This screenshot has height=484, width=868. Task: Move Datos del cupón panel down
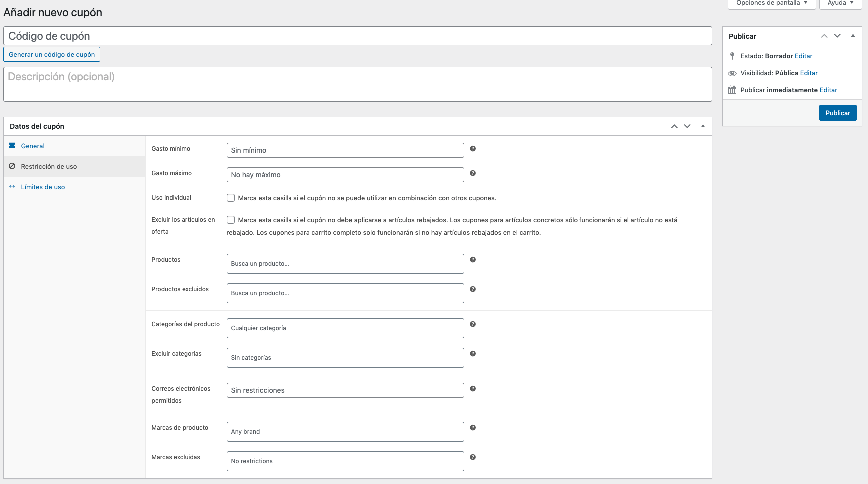(x=687, y=126)
